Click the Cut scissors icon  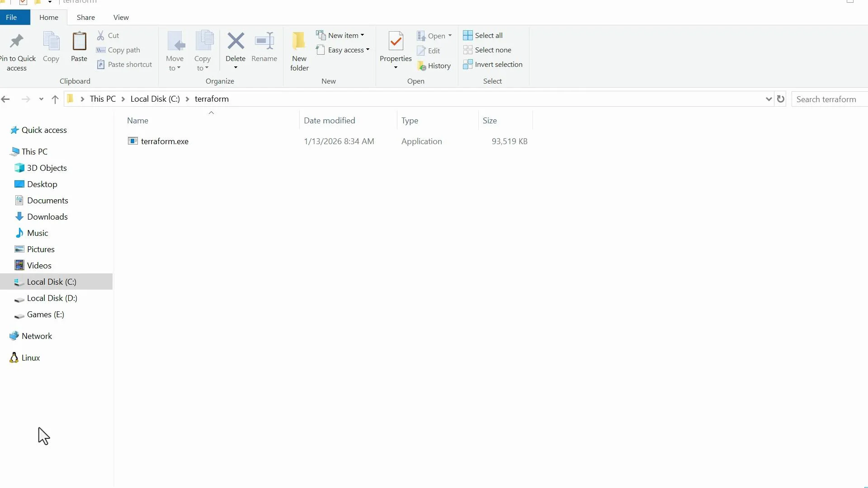(101, 35)
